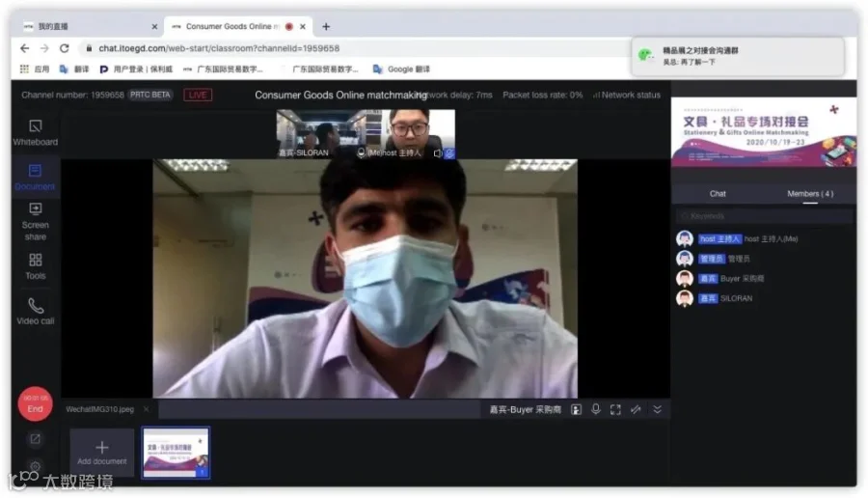Click the fullscreen icon below the video
The width and height of the screenshot is (868, 498).
tap(615, 409)
